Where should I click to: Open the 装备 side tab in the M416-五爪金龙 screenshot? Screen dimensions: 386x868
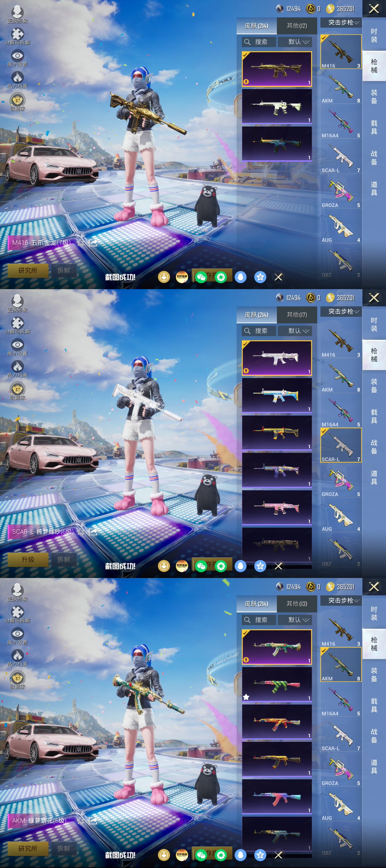pos(374,97)
